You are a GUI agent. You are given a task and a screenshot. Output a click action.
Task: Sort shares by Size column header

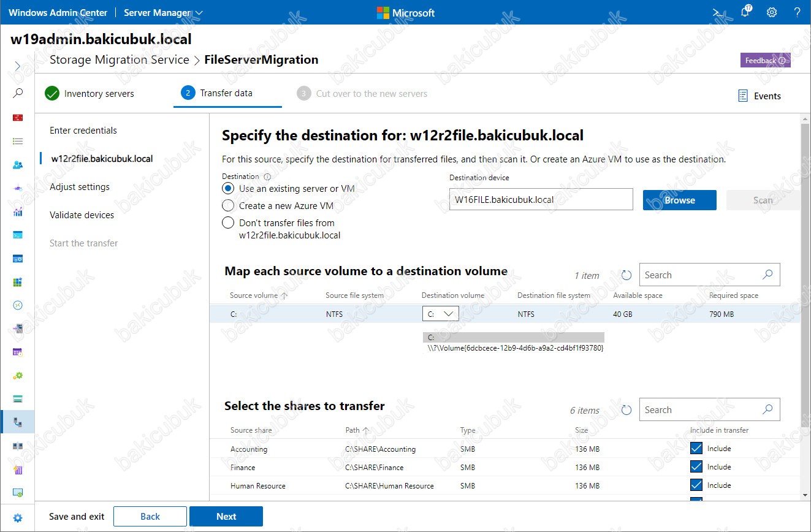[581, 430]
